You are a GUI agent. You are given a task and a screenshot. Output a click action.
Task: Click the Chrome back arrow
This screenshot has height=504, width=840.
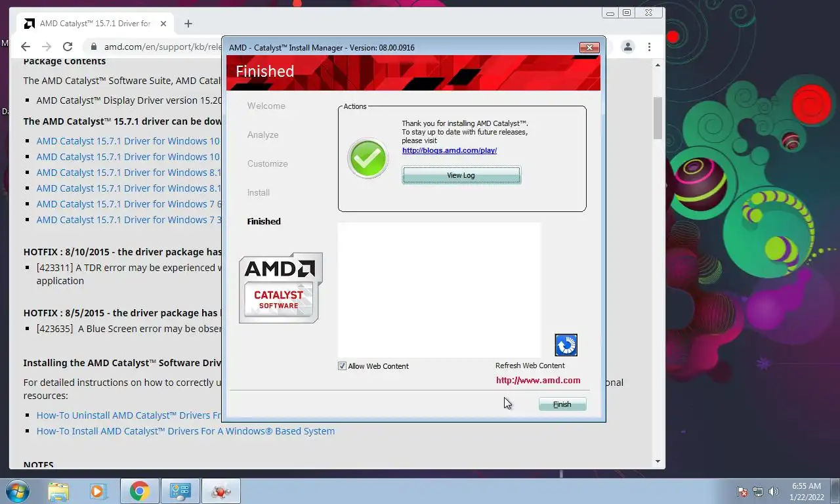(x=26, y=47)
